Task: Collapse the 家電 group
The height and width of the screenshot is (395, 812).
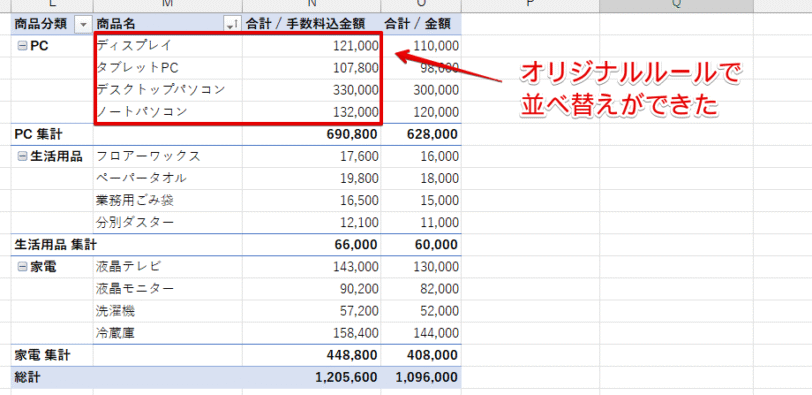Action: point(22,267)
